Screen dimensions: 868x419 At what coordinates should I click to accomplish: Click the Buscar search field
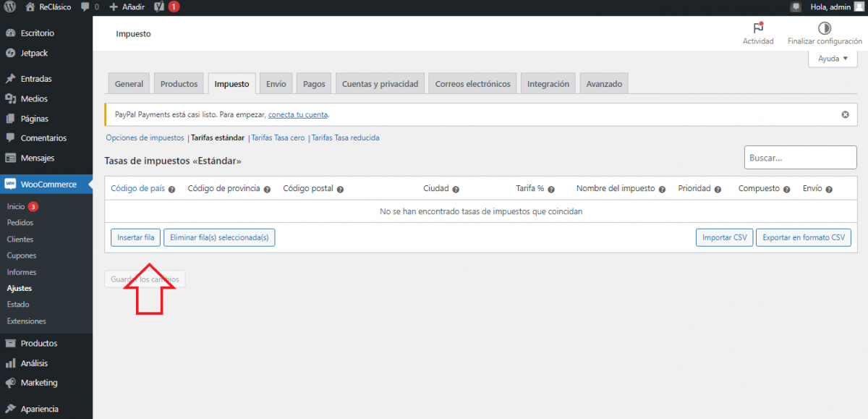tap(800, 157)
